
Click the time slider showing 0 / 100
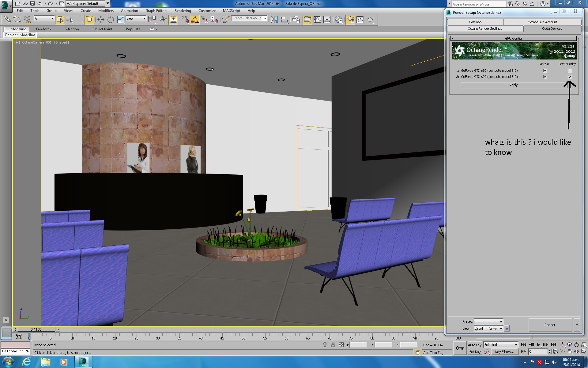36,329
